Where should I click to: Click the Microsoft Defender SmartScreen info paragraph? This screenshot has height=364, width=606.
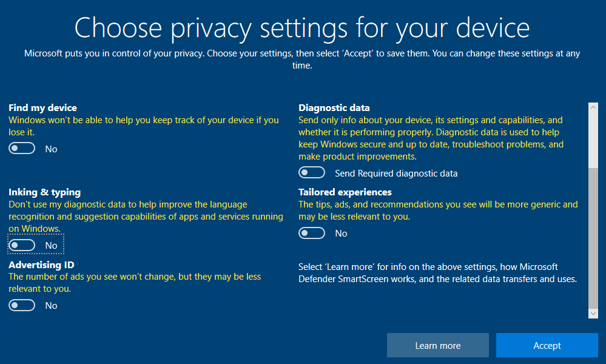click(x=437, y=273)
